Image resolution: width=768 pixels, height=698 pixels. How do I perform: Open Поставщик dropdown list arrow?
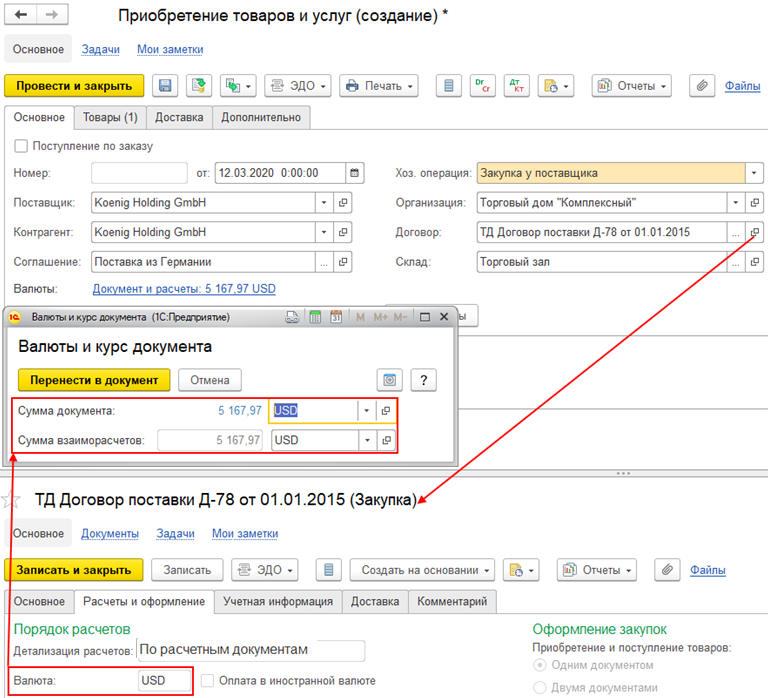(x=324, y=202)
